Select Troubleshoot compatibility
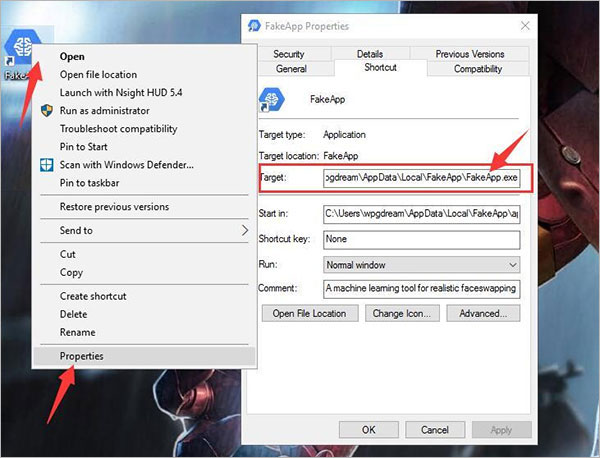This screenshot has height=458, width=600. (145, 129)
